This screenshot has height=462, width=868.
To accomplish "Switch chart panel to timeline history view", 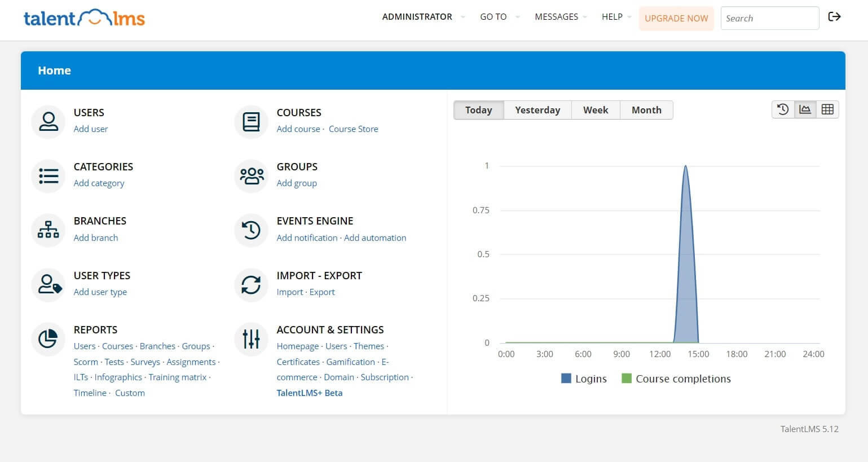I will [783, 109].
